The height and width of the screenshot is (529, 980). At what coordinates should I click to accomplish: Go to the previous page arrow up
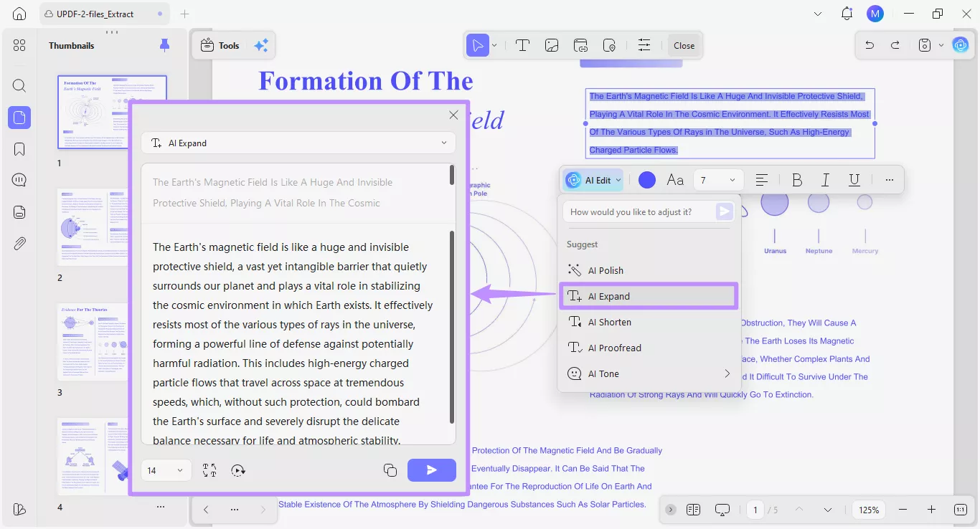(x=799, y=510)
